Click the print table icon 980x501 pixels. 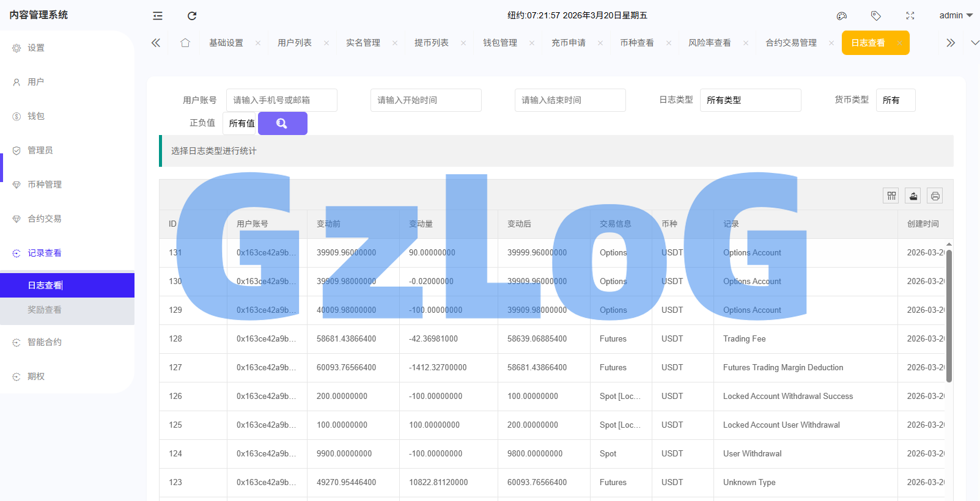(x=935, y=196)
